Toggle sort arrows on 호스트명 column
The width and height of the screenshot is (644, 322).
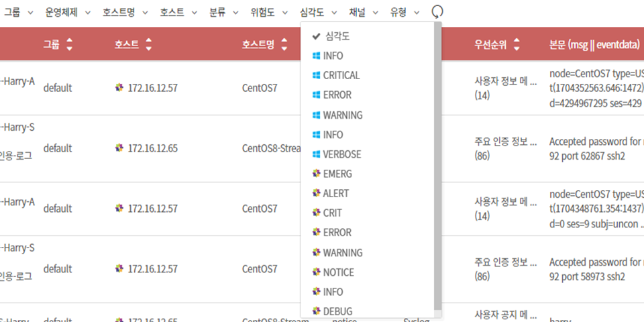coord(285,45)
